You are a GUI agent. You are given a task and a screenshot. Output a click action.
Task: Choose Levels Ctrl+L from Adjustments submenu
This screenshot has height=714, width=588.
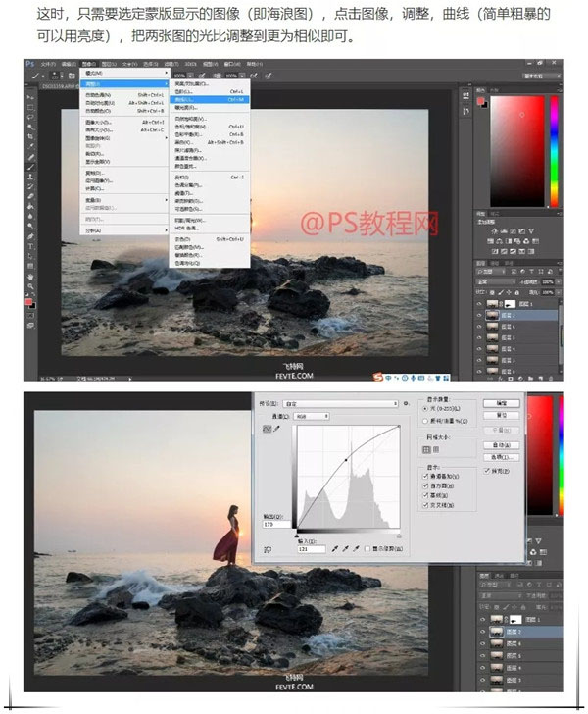(210, 91)
